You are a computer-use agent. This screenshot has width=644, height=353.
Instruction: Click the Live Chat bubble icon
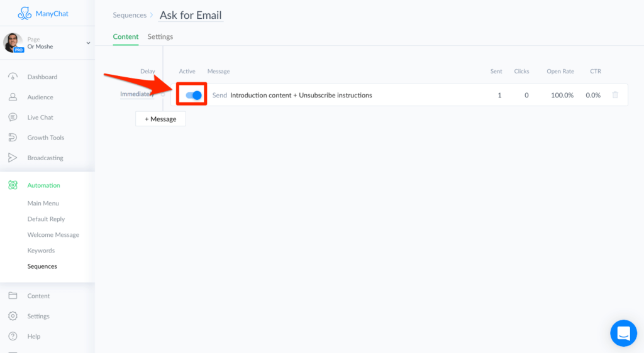coord(13,117)
